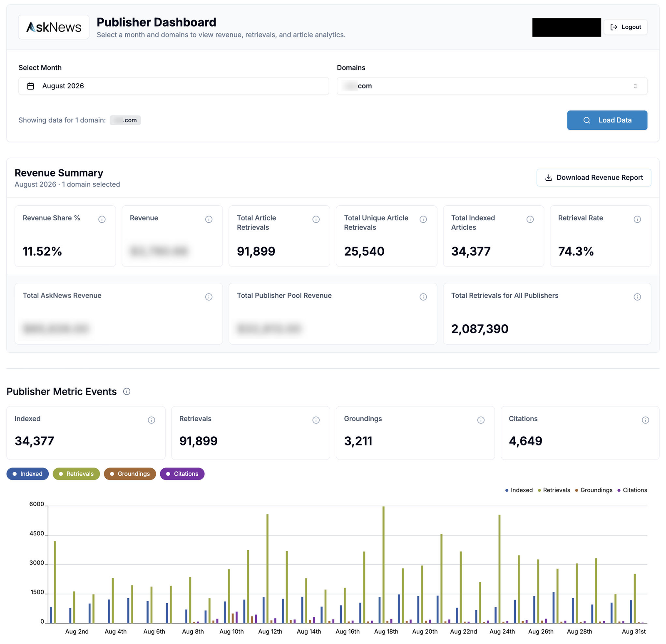
Task: Click the 74.3% retrieval rate value
Action: click(576, 251)
